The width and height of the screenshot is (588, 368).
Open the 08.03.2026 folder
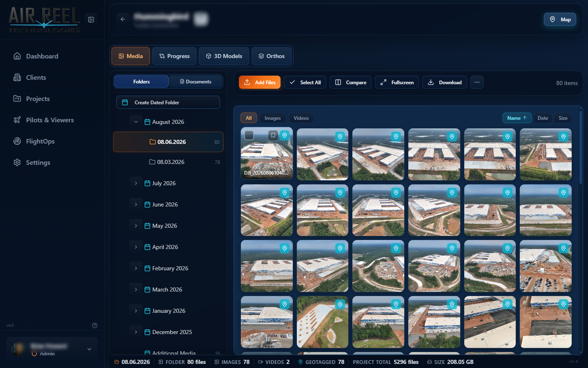(168, 162)
